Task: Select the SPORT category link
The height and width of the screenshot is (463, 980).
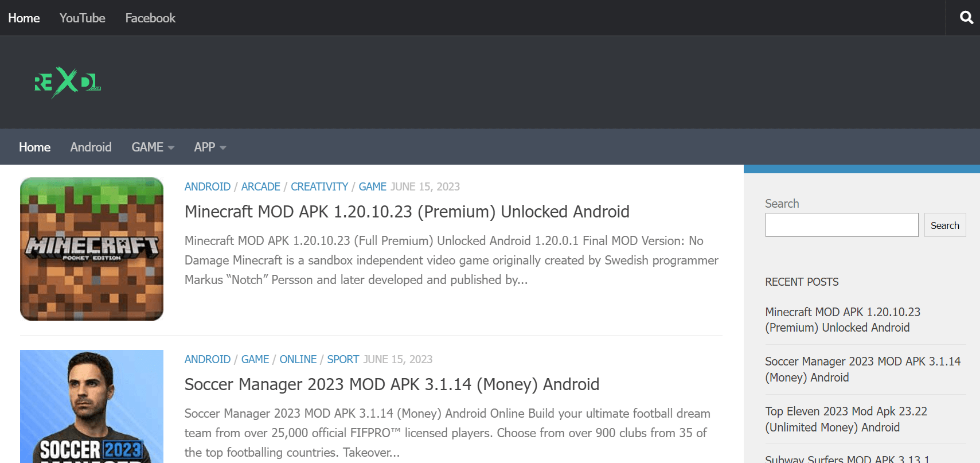Action: [343, 359]
